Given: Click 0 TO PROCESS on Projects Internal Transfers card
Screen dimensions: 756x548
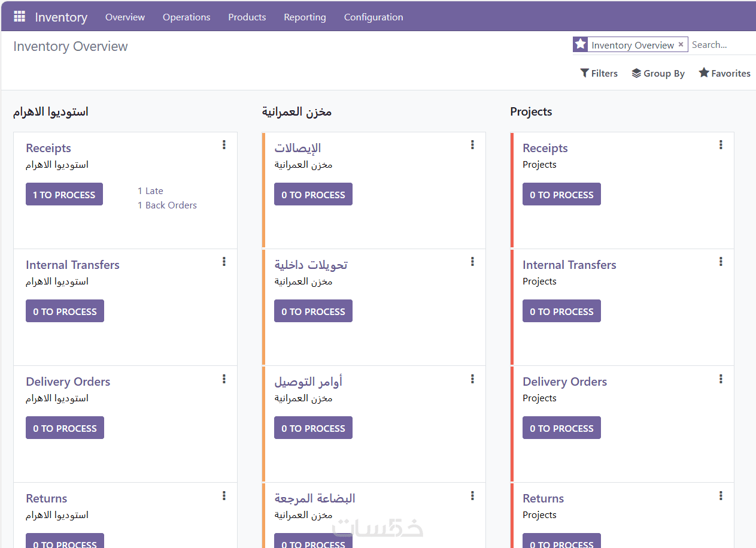Looking at the screenshot, I should (x=561, y=311).
